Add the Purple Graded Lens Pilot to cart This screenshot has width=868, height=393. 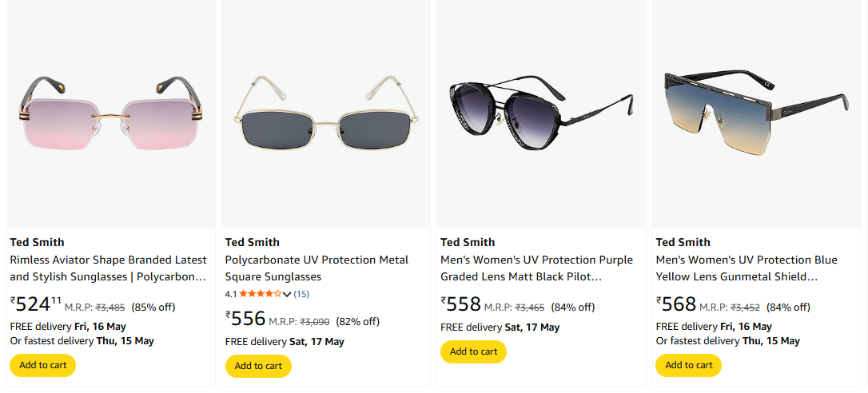473,351
